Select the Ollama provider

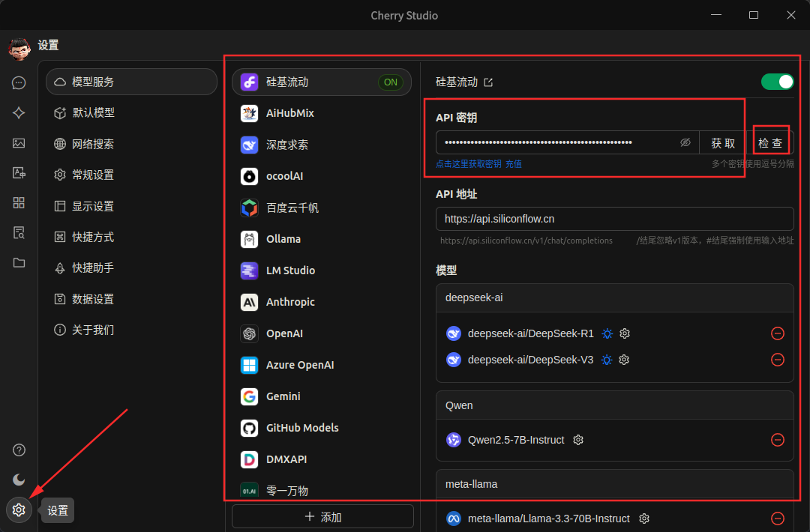pyautogui.click(x=321, y=239)
